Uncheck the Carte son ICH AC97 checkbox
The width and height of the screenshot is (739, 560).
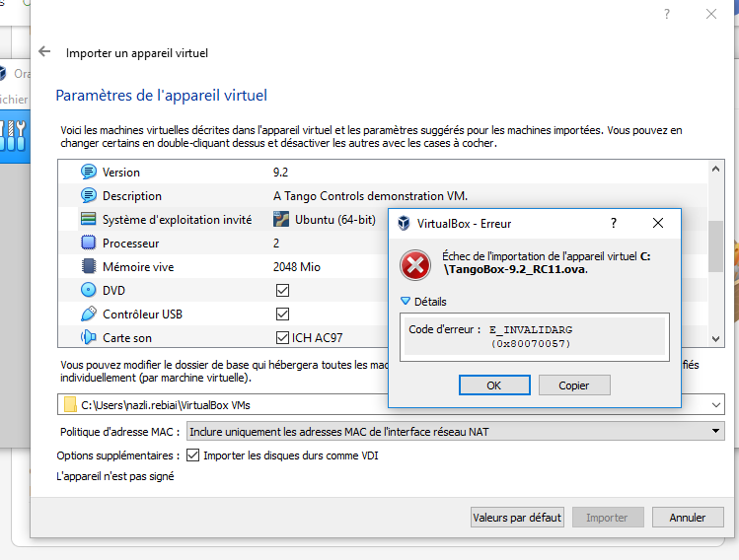(282, 337)
